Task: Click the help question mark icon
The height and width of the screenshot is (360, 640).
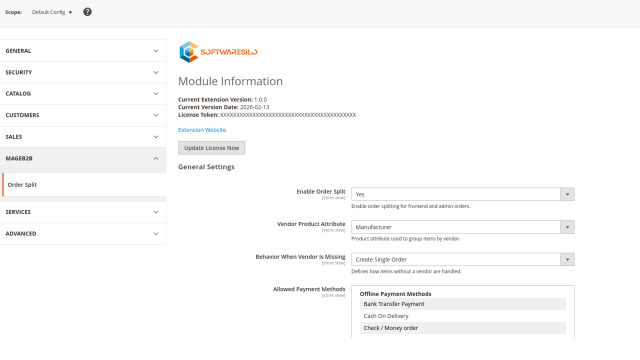Action: click(87, 12)
